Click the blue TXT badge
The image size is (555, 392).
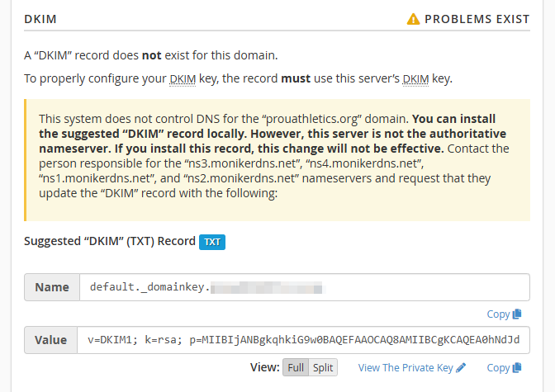(x=212, y=242)
